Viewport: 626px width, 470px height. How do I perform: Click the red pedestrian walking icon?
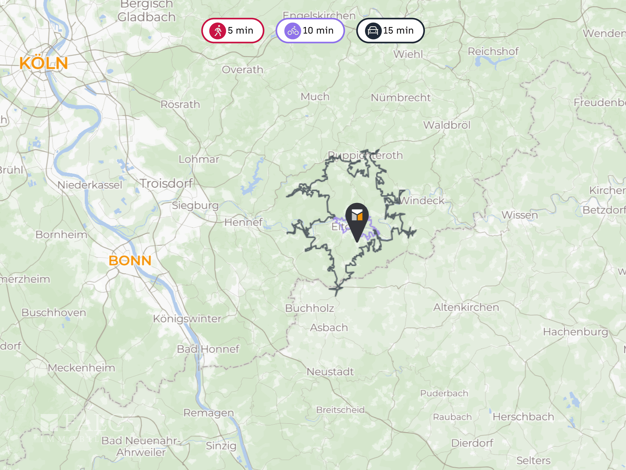point(218,31)
